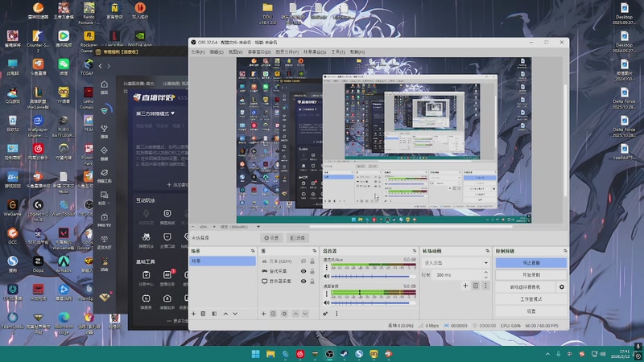Image resolution: width=644 pixels, height=362 pixels.
Task: Add a new scene in OBS Scenes panel
Action: [x=193, y=314]
